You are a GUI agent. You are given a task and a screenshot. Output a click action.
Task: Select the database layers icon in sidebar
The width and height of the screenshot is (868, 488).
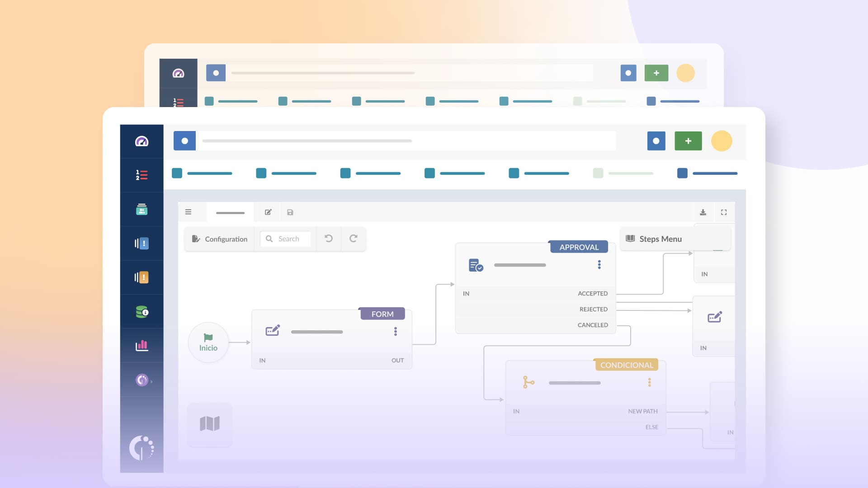click(x=142, y=312)
